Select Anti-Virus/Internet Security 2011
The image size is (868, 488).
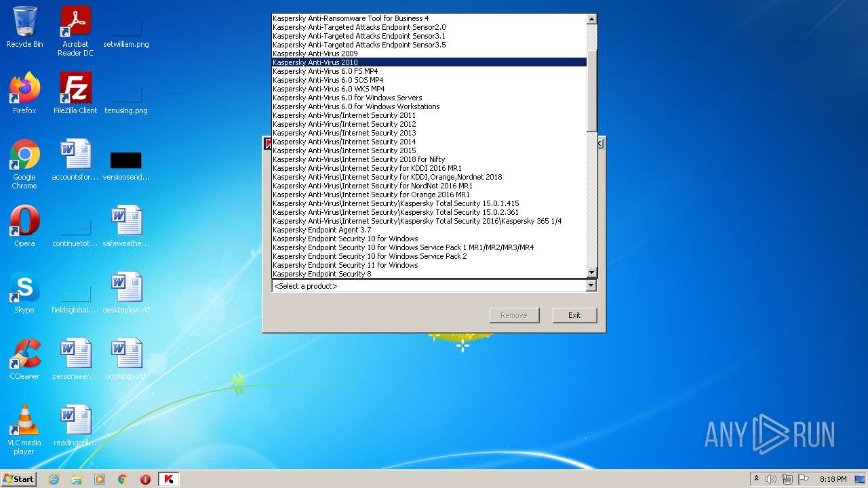(429, 115)
